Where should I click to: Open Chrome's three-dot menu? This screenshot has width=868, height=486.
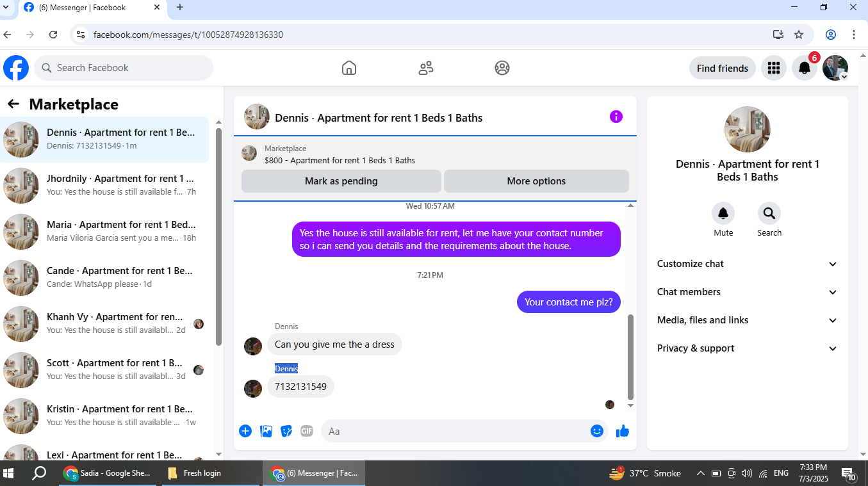click(x=854, y=35)
